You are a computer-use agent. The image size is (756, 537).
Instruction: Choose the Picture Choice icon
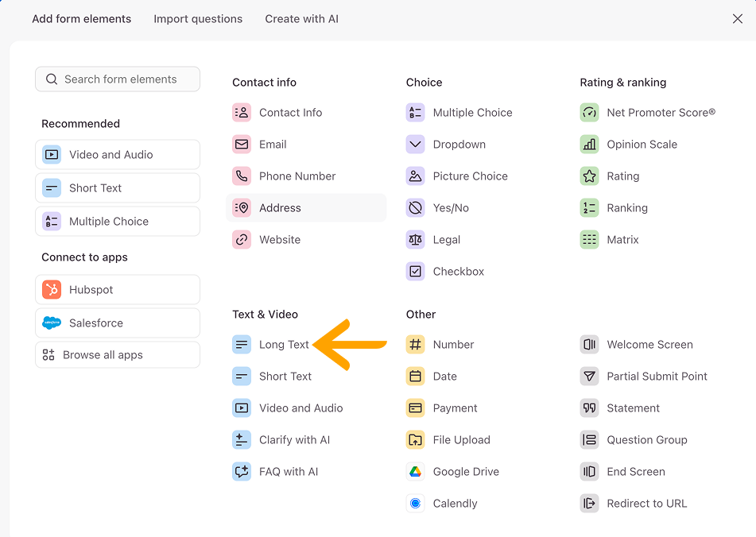(x=415, y=176)
